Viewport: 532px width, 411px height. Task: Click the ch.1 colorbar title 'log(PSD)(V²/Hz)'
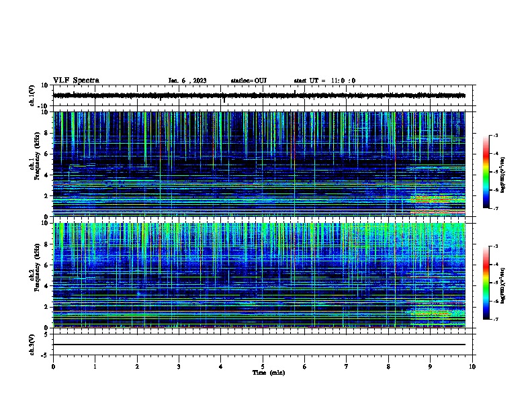503,175
